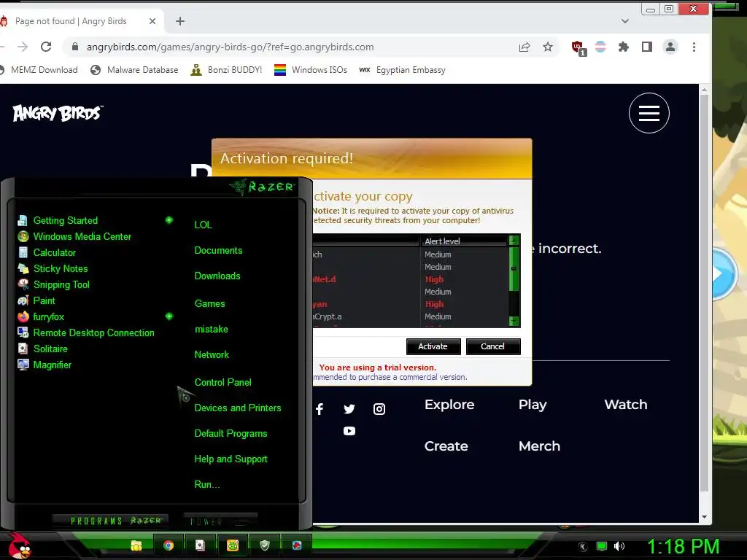The width and height of the screenshot is (747, 560).
Task: Open the LOL user folder
Action: [203, 225]
